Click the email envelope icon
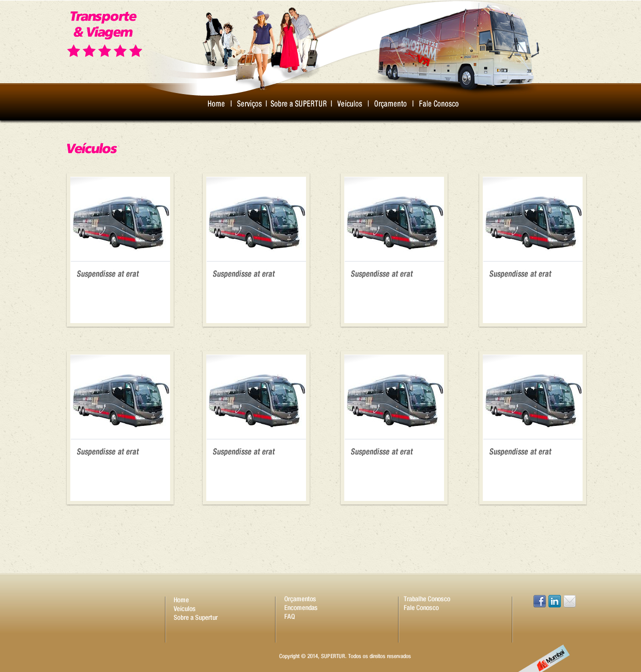The width and height of the screenshot is (641, 672). click(x=569, y=601)
